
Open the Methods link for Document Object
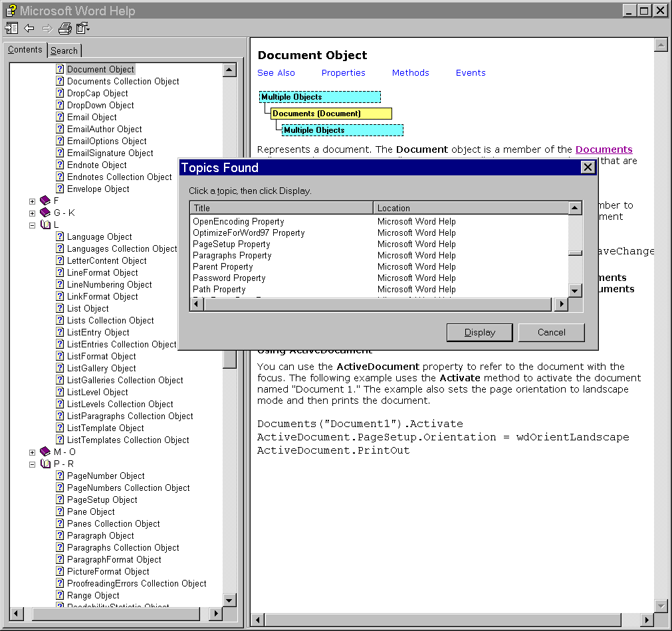tap(410, 73)
